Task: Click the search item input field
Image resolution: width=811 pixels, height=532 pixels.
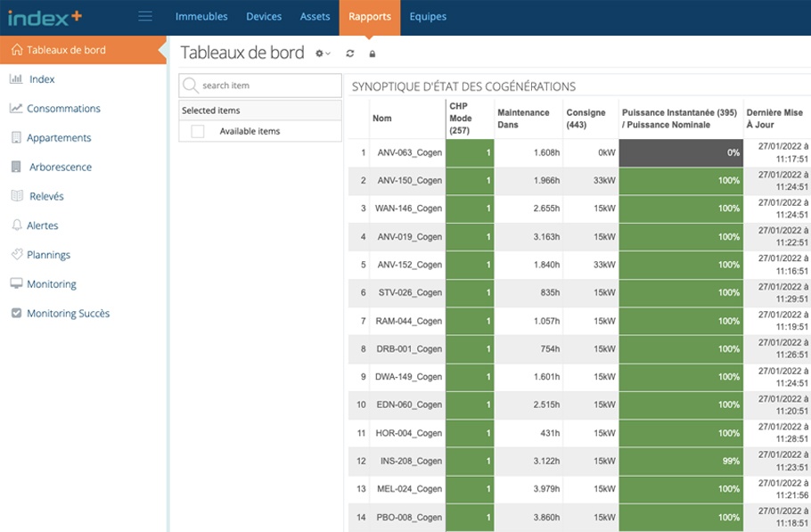Action: (x=267, y=86)
